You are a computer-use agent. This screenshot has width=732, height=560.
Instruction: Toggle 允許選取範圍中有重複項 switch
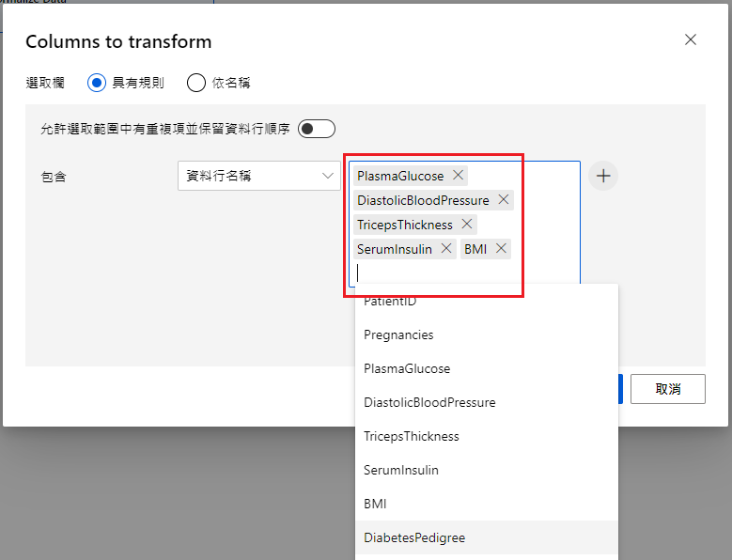317,129
